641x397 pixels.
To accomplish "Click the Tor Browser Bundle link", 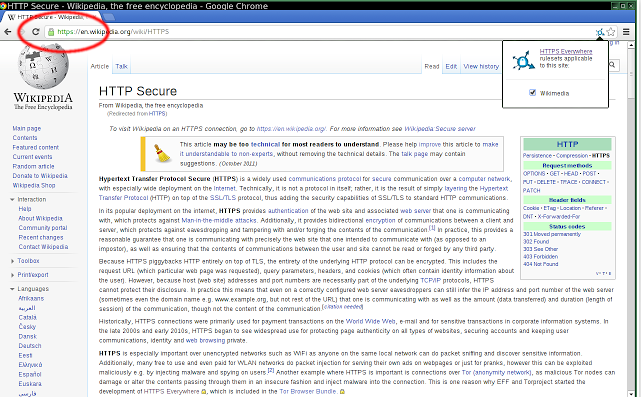I will click(309, 391).
